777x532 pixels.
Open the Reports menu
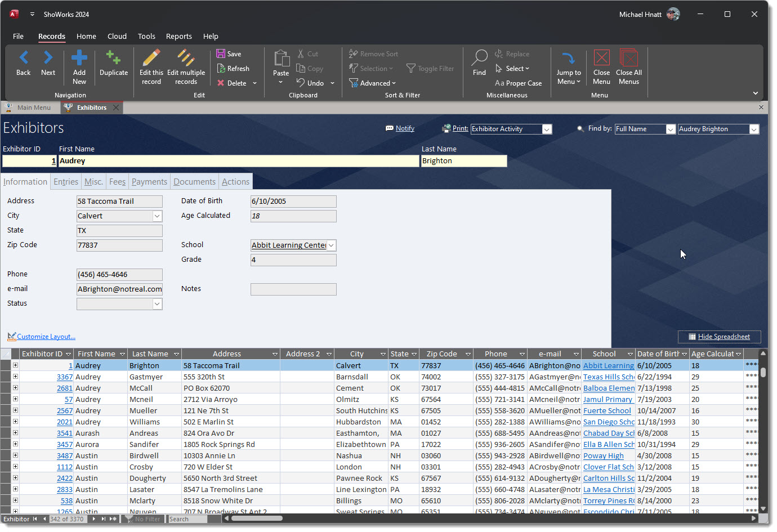pyautogui.click(x=178, y=37)
